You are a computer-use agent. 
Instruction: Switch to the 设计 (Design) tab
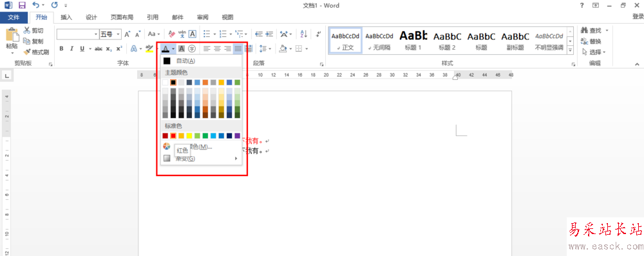click(91, 17)
